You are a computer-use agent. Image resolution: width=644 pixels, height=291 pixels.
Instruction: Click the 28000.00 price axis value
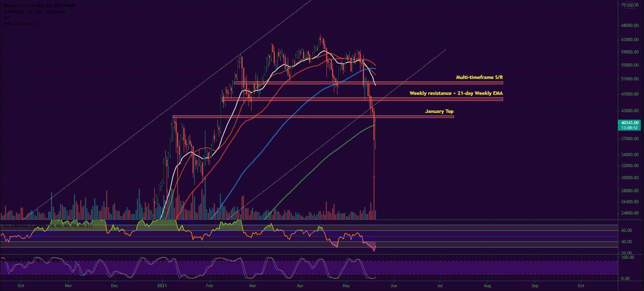coord(629,191)
